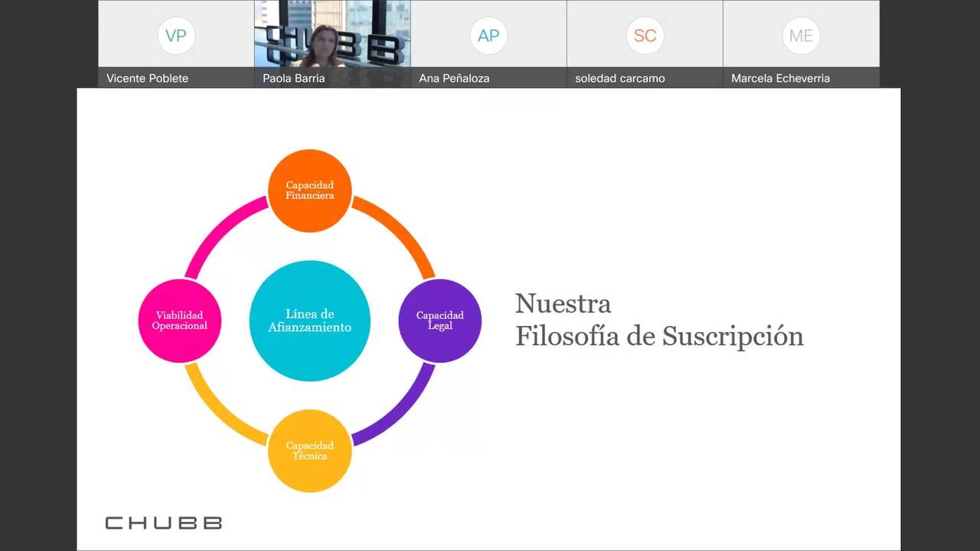Select Paola Barria's video thumbnail
The width and height of the screenshot is (980, 551).
[x=332, y=34]
